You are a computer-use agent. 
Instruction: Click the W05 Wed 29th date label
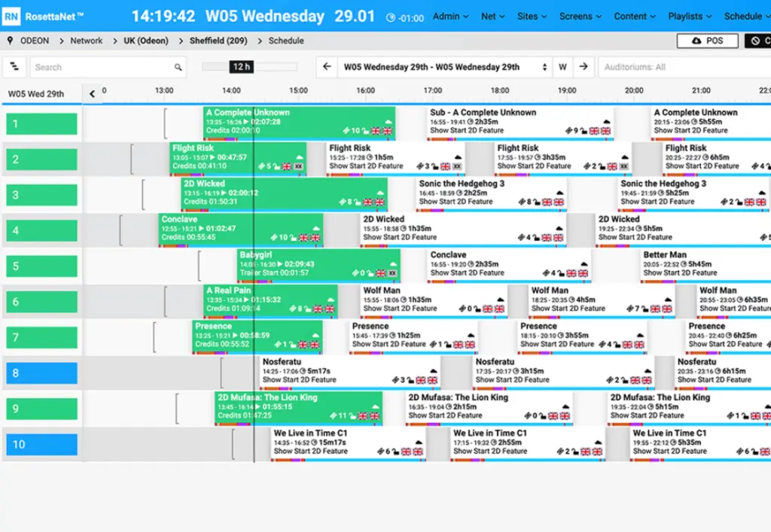tap(36, 94)
